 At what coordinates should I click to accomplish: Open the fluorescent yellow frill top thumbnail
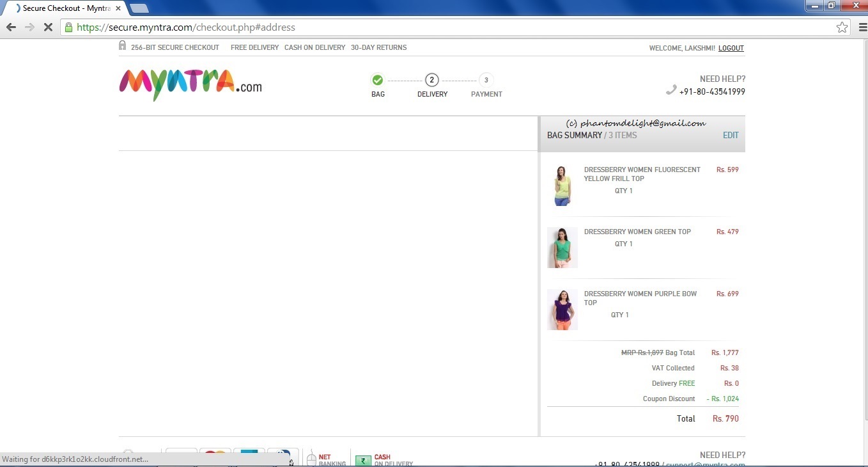562,186
